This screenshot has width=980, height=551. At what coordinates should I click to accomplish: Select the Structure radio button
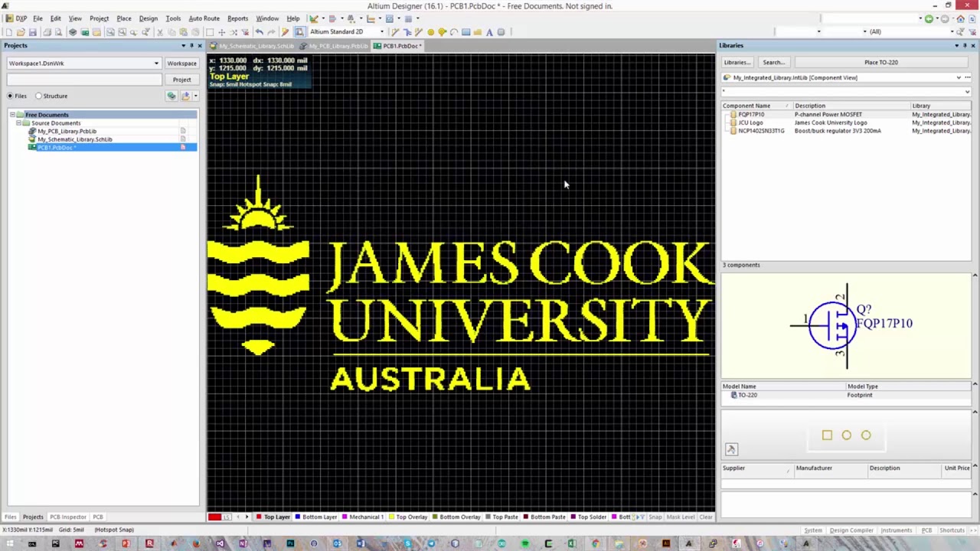(38, 96)
